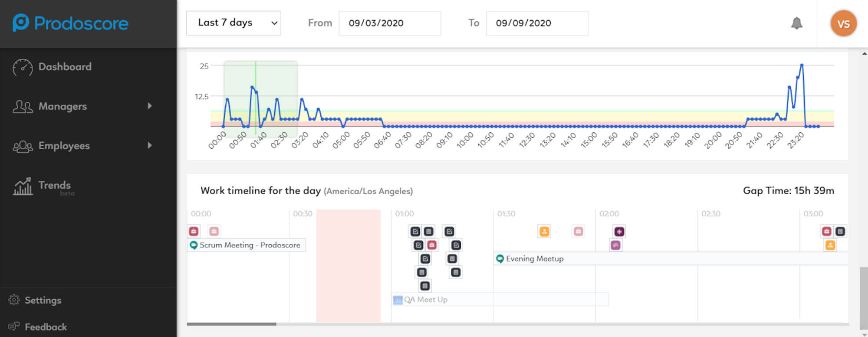Open the Evening Meetup event bar
Screen dimensions: 868x337
[x=671, y=259]
